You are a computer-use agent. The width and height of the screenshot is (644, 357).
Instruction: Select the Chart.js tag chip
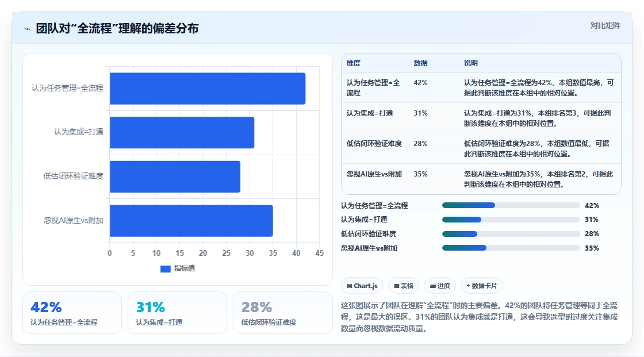362,286
